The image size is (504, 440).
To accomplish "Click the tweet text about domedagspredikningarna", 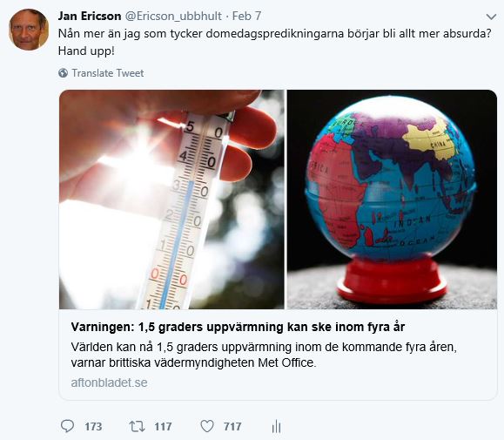I will pyautogui.click(x=275, y=42).
